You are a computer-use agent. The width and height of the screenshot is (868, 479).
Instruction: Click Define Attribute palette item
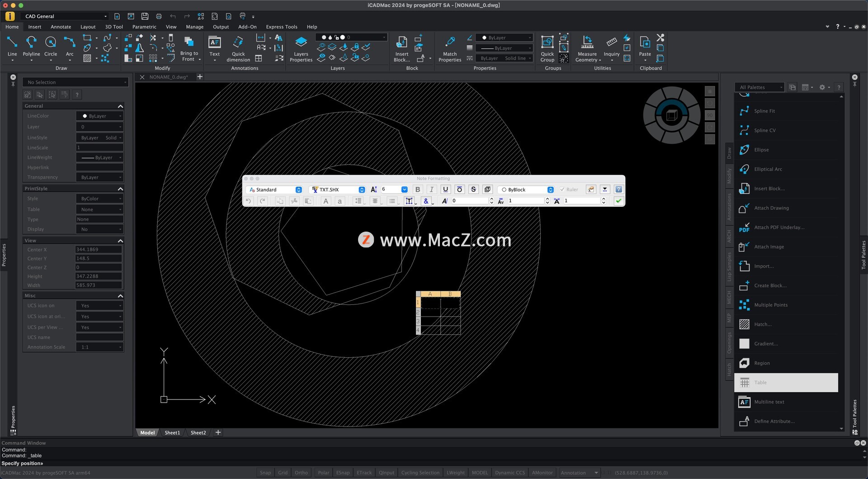point(786,421)
